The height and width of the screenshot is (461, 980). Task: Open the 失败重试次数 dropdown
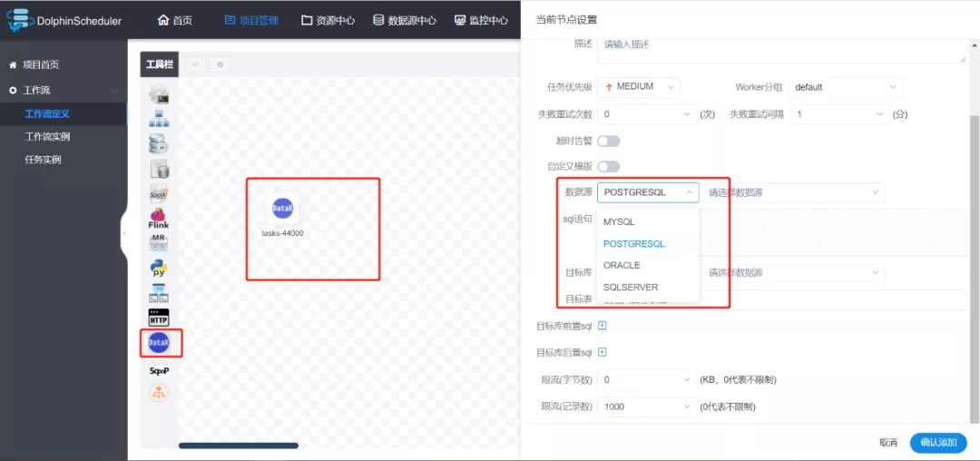click(647, 114)
